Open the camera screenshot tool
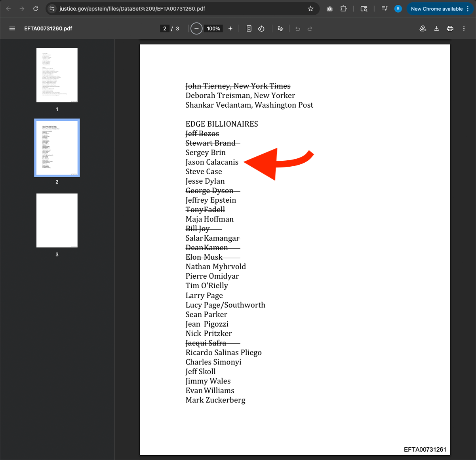Image resolution: width=476 pixels, height=460 pixels. pos(329,9)
